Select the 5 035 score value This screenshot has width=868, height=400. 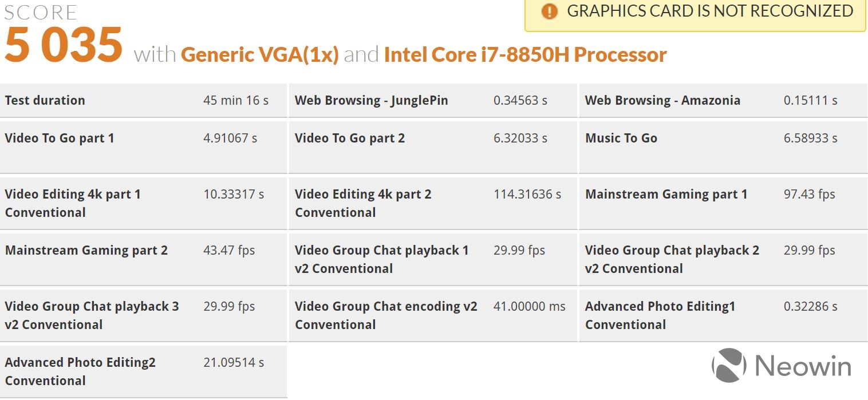[x=64, y=45]
